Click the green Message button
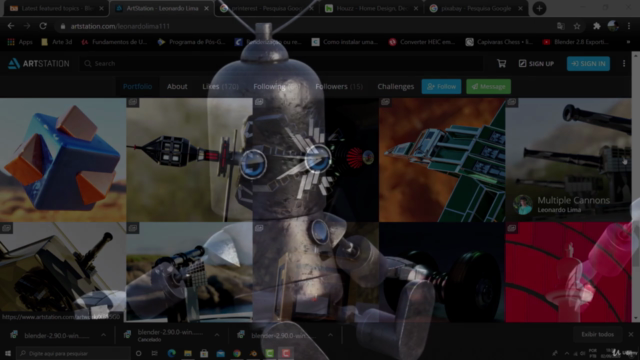The image size is (640, 360). [488, 87]
